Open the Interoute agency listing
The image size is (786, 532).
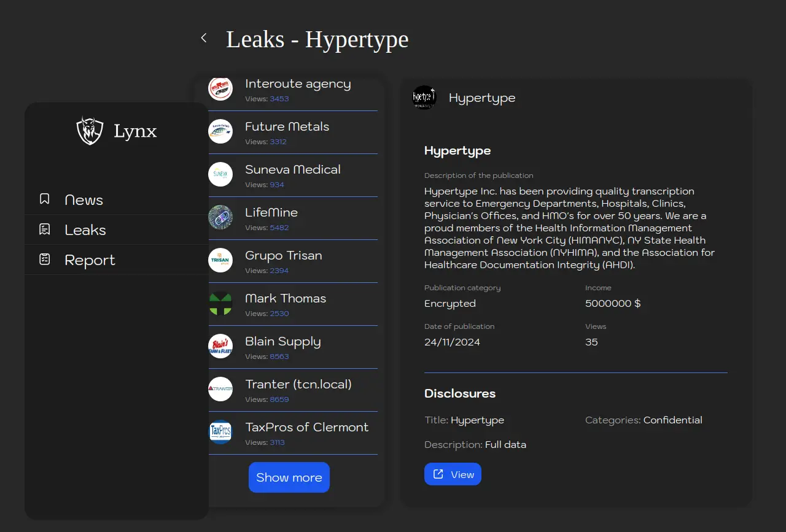298,85
